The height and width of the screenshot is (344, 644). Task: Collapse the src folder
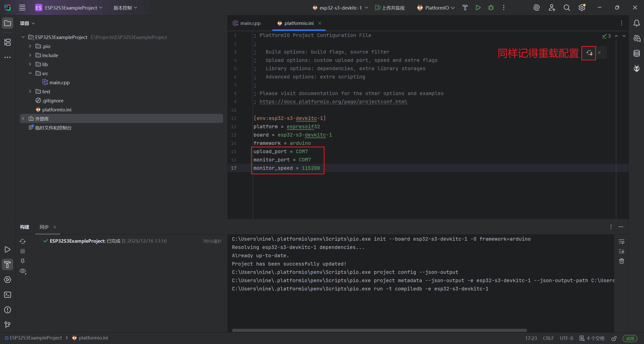click(30, 73)
